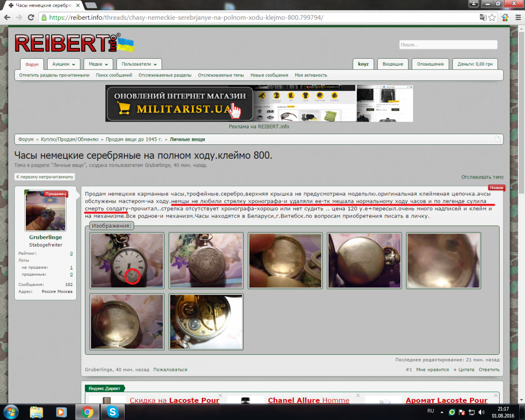525x420 pixels.
Task: Open Моя активность link
Action: coord(311,75)
